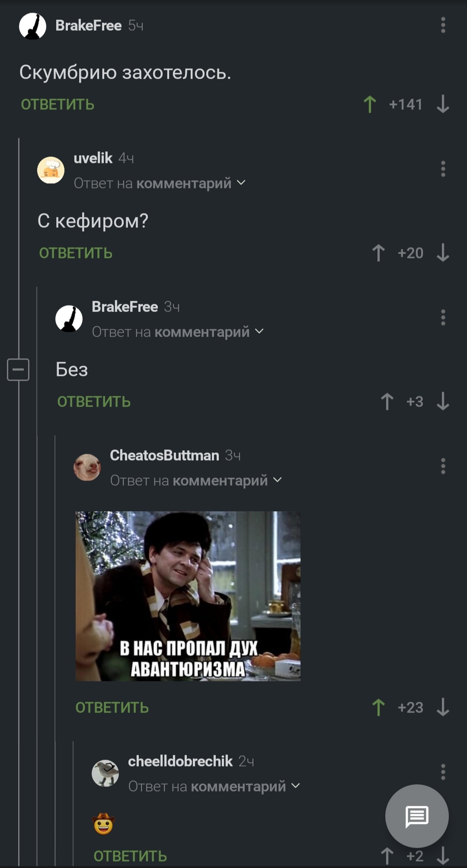Image resolution: width=467 pixels, height=868 pixels.
Task: Upvote BrakeFree's comment with +141 rating
Action: 370,105
